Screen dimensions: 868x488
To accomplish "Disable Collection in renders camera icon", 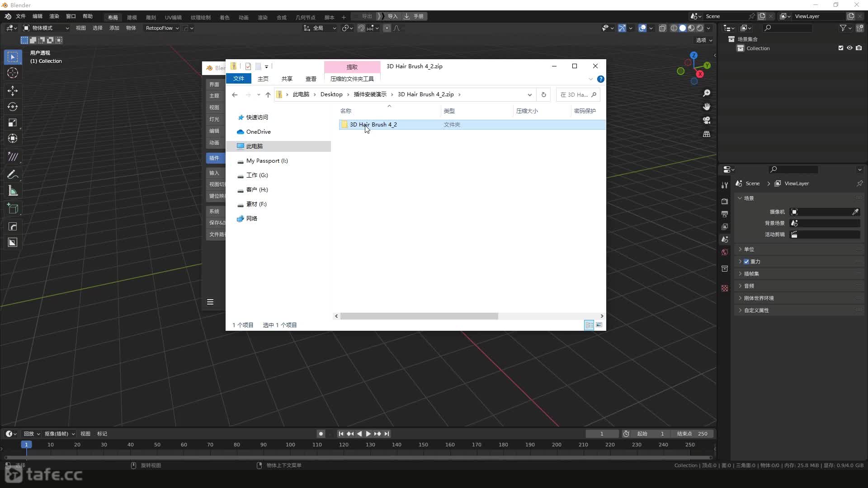I will 859,48.
